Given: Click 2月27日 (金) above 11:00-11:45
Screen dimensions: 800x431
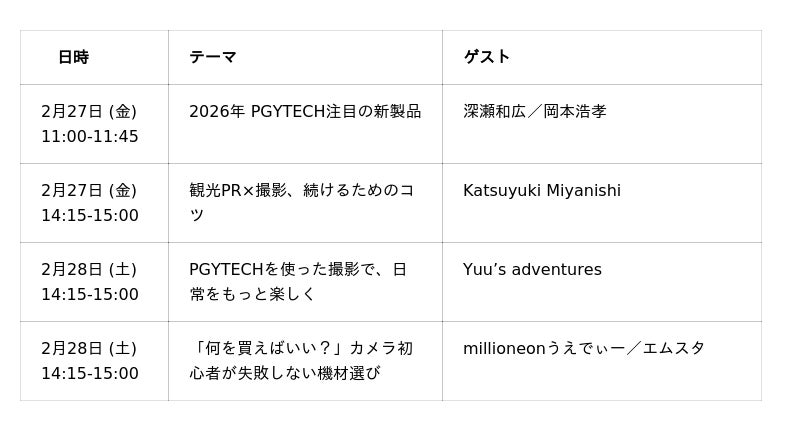Looking at the screenshot, I should pos(89,111).
